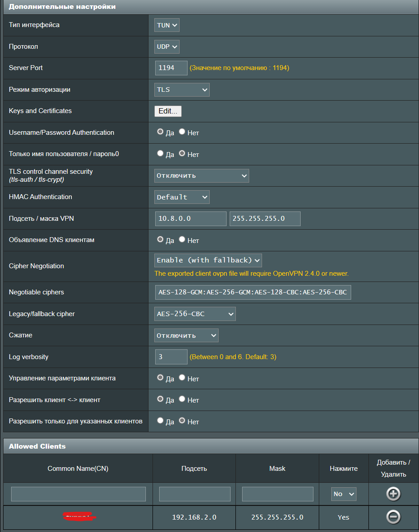
Task: Enable Управление параметрами клиента with Да
Action: [x=161, y=378]
